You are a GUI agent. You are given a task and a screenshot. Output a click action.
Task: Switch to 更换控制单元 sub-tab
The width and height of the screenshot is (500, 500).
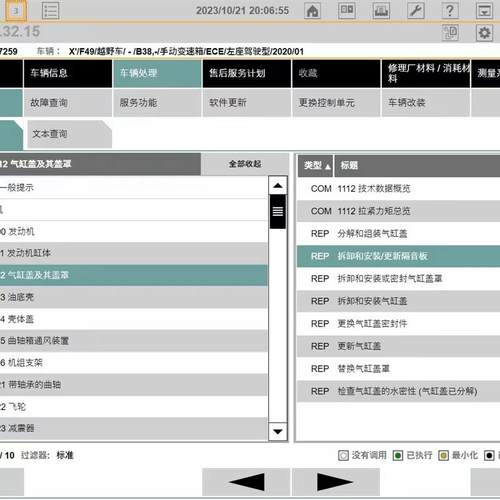coord(336,103)
